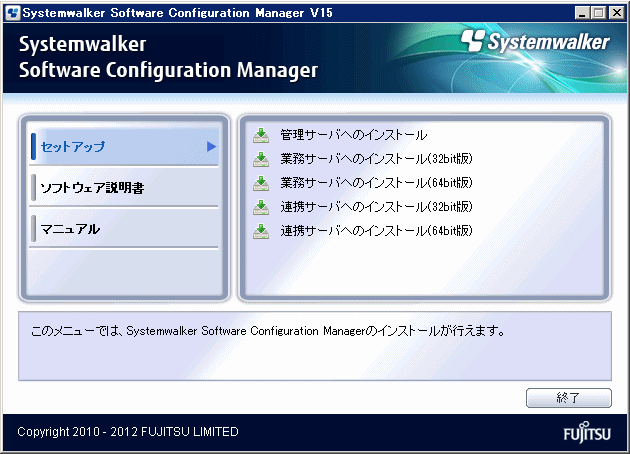
Task: Open the マニュアル menu item
Action: click(x=124, y=229)
